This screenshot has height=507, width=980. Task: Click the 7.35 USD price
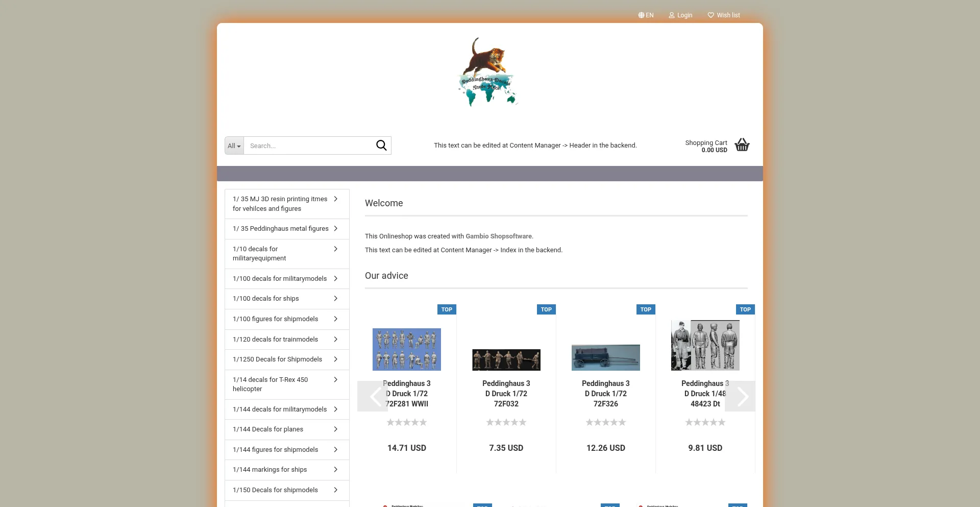506,448
